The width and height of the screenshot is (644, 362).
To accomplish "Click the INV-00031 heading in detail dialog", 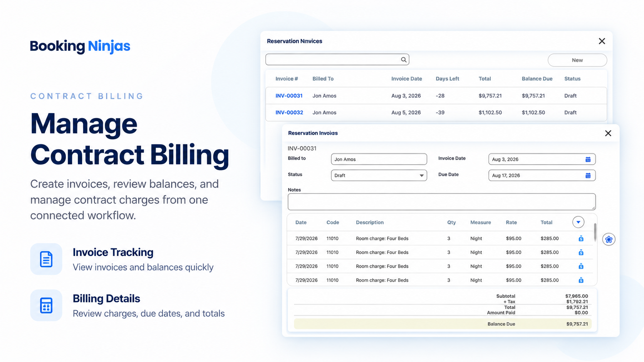I will 302,148.
